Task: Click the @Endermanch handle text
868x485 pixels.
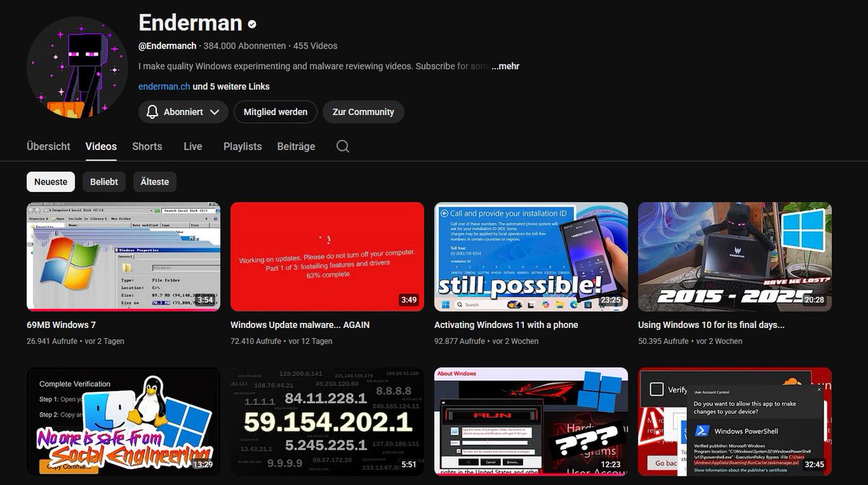Action: [x=167, y=46]
